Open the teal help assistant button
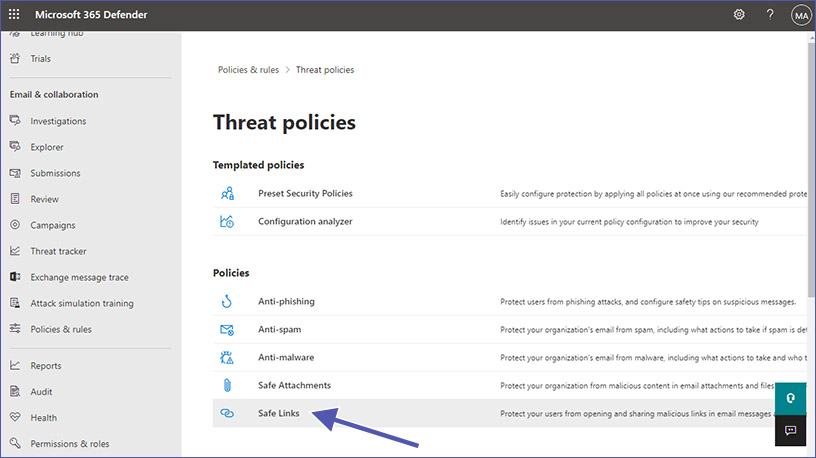 pyautogui.click(x=790, y=398)
